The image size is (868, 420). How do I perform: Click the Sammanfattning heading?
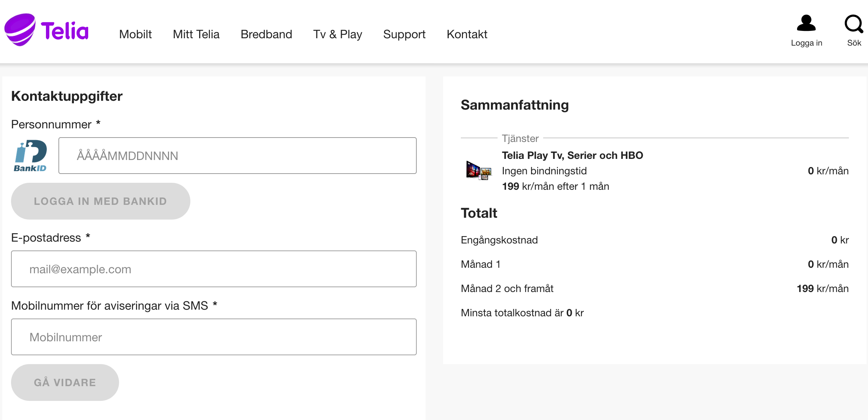coord(514,105)
